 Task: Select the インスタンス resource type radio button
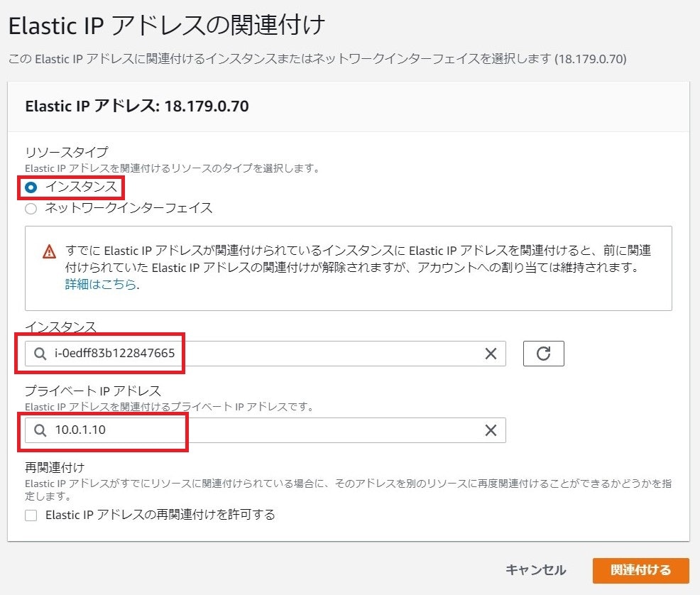(31, 187)
